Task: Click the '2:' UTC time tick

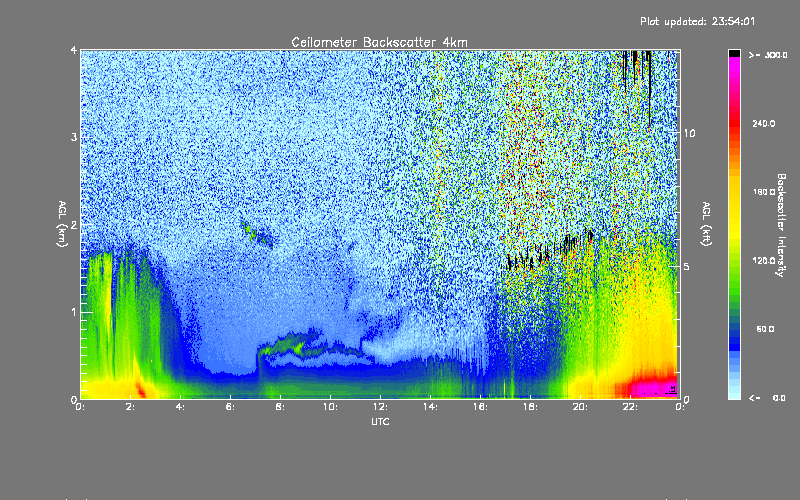Action: [x=131, y=407]
